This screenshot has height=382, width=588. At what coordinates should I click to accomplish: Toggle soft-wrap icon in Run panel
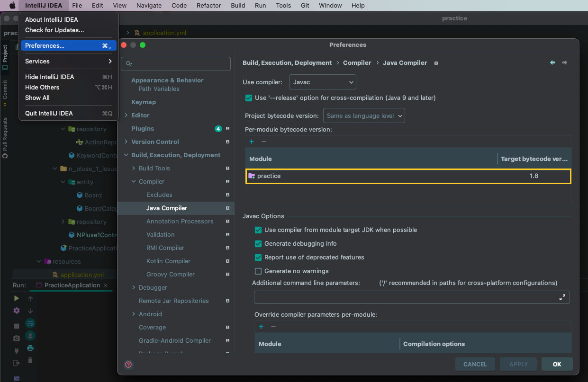point(30,323)
